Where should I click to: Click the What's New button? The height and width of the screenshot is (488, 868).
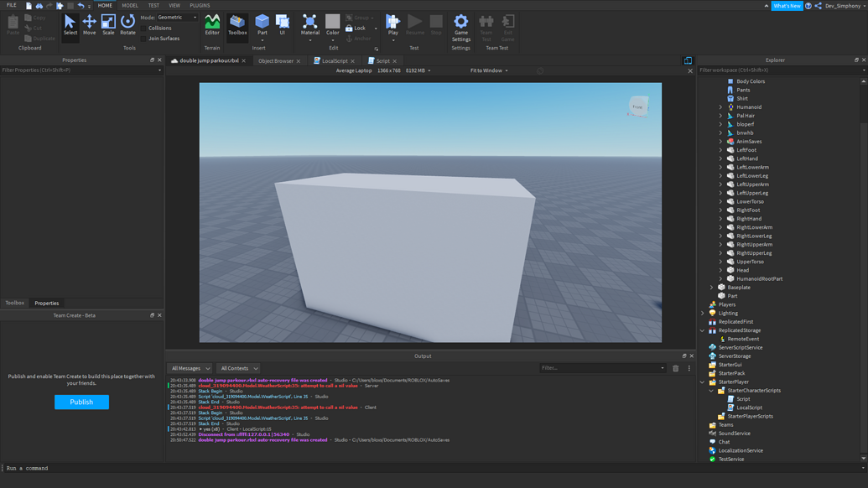tap(787, 6)
